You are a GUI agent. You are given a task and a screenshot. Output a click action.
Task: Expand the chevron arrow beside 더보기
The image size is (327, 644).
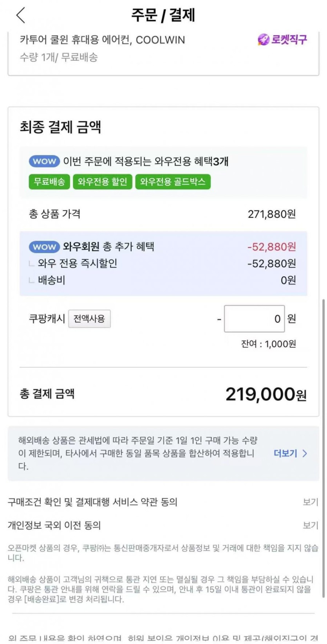305,454
